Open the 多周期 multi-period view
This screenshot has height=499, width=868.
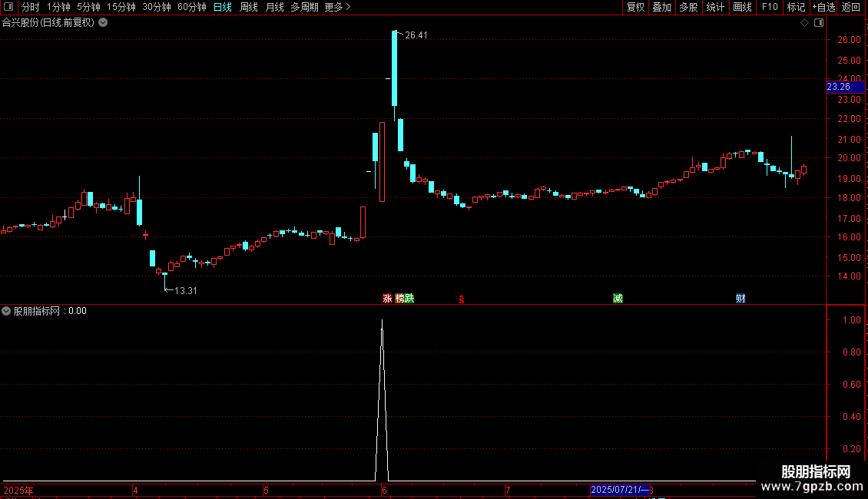304,7
